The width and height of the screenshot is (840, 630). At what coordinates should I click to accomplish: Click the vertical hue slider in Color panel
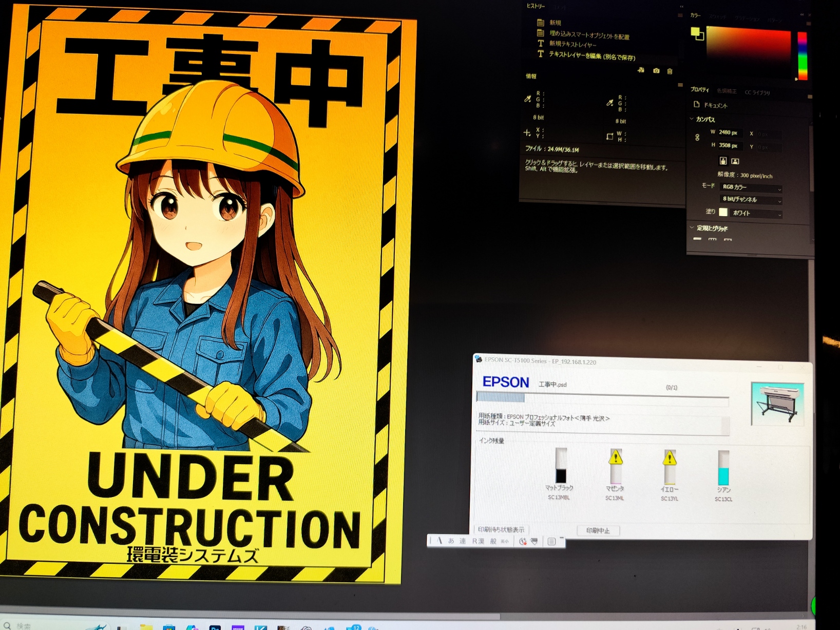click(802, 56)
